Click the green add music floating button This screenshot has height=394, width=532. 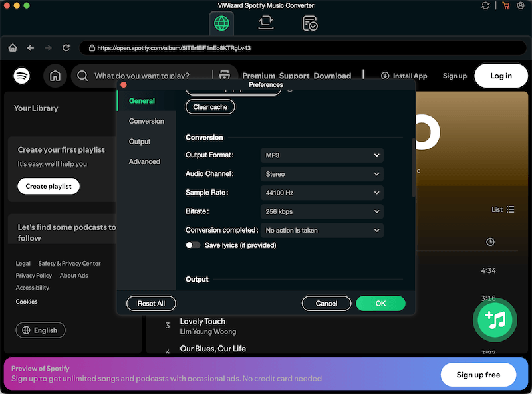coord(495,320)
